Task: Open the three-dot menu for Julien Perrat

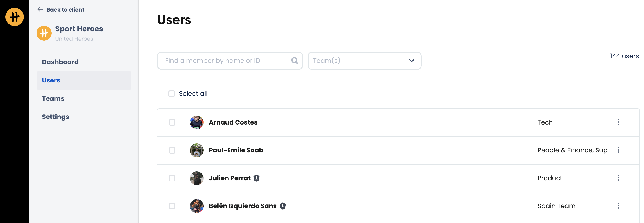Action: click(618, 178)
